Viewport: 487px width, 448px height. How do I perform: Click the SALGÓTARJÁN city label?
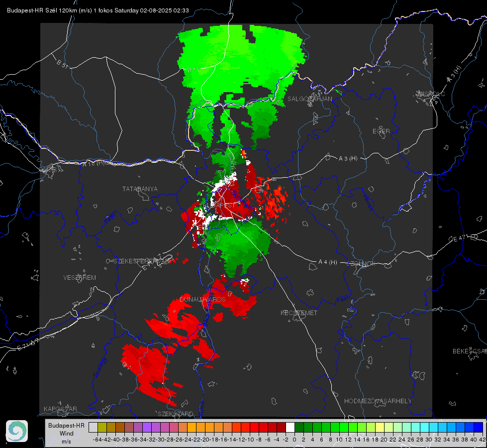[x=309, y=99]
